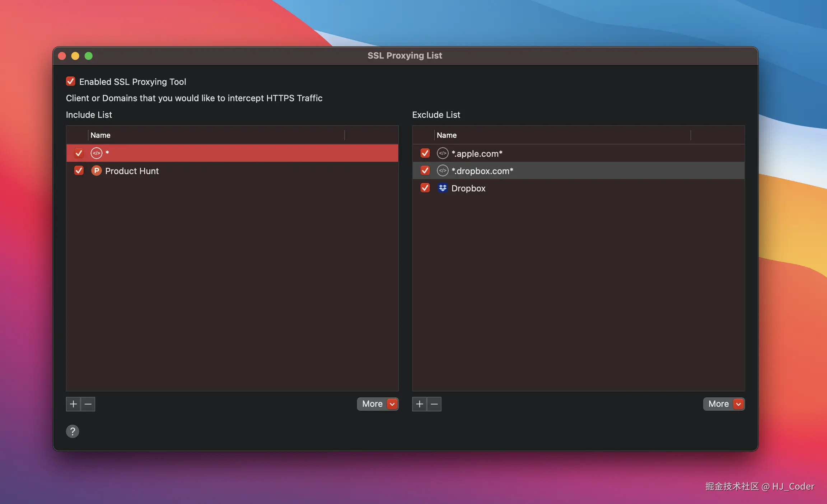Viewport: 827px width, 504px height.
Task: Add new entry to Include List
Action: pyautogui.click(x=73, y=404)
